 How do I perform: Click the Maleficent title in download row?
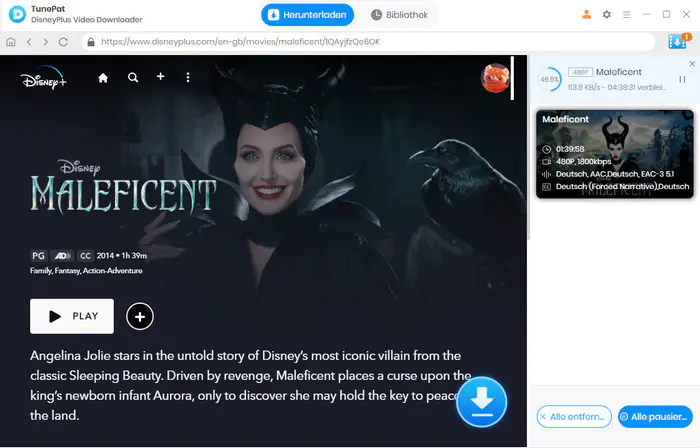(618, 72)
